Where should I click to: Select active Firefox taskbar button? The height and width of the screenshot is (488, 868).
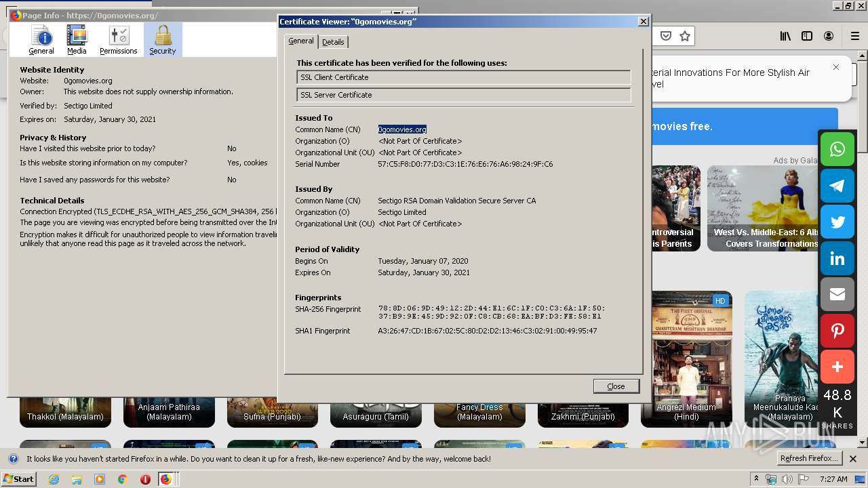click(x=165, y=479)
